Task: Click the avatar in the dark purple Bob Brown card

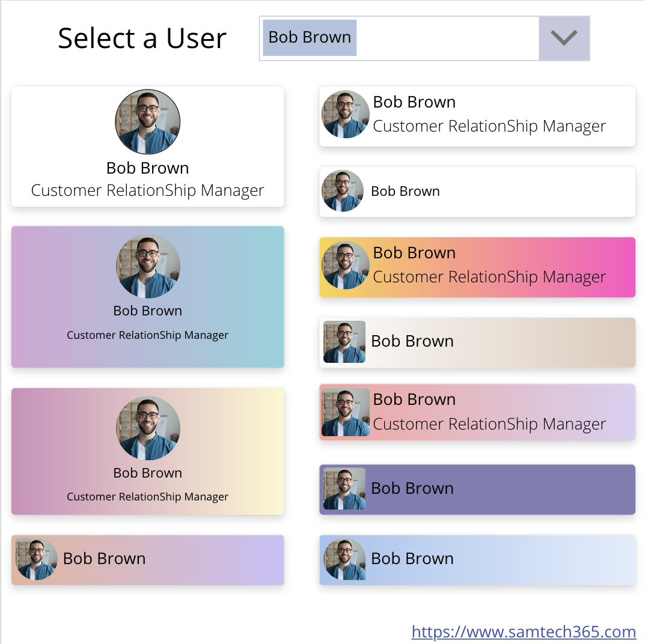Action: pos(344,489)
